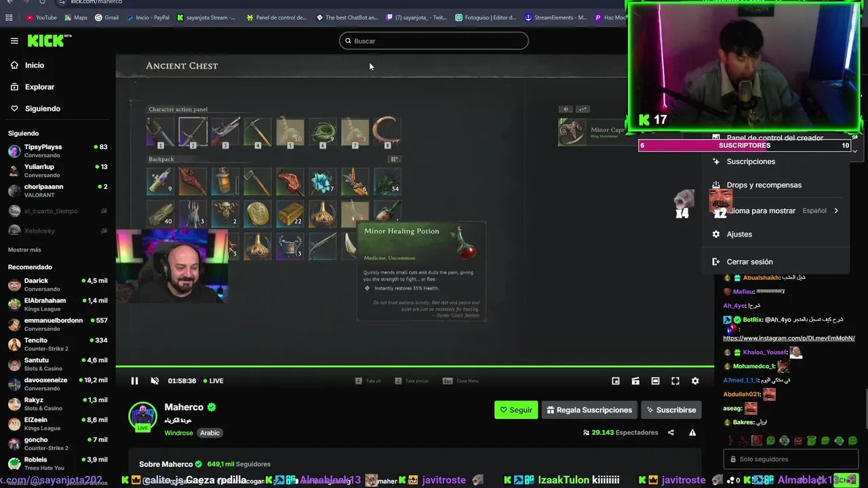Open the hamburger sidebar menu
Screen dimensions: 868x488
[x=14, y=41]
